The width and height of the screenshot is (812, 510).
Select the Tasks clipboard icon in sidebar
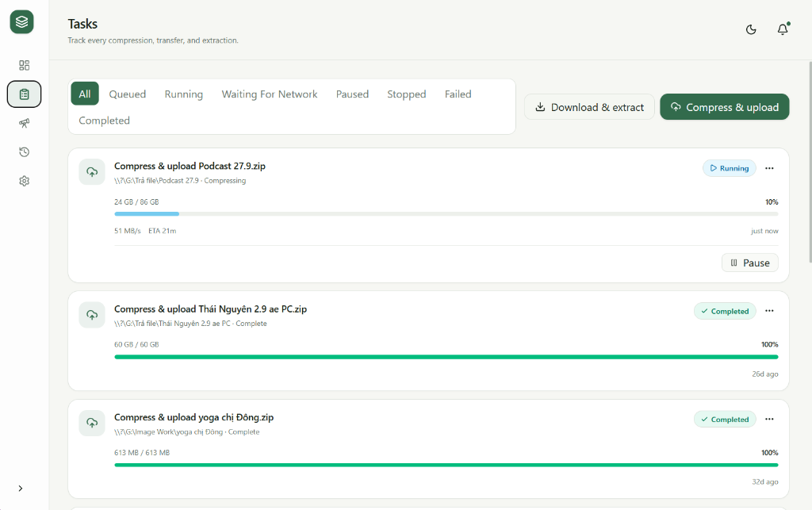tap(24, 94)
